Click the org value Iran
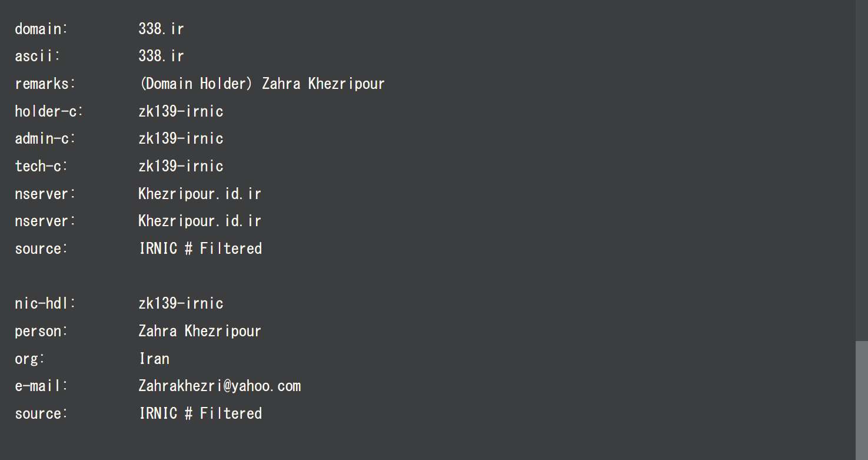Screen dimensions: 868x460 tap(154, 359)
